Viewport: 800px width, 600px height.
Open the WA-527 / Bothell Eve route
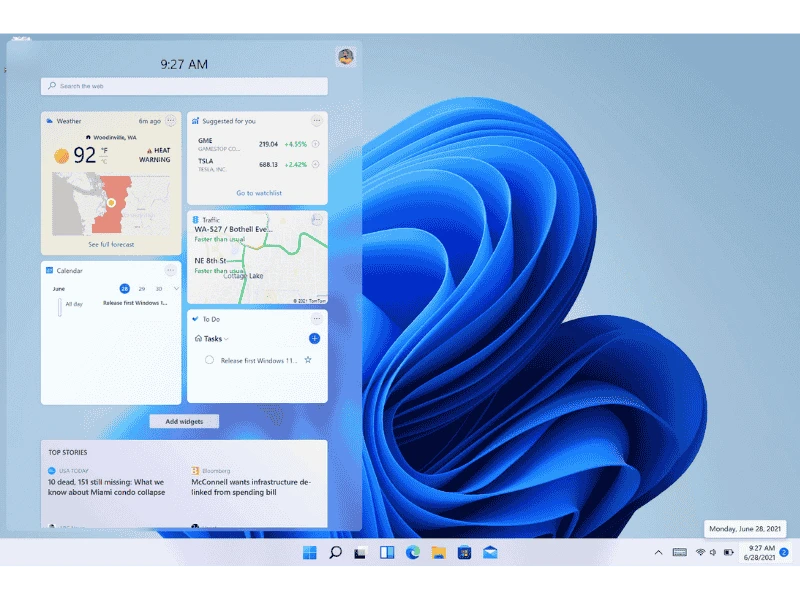pyautogui.click(x=233, y=234)
